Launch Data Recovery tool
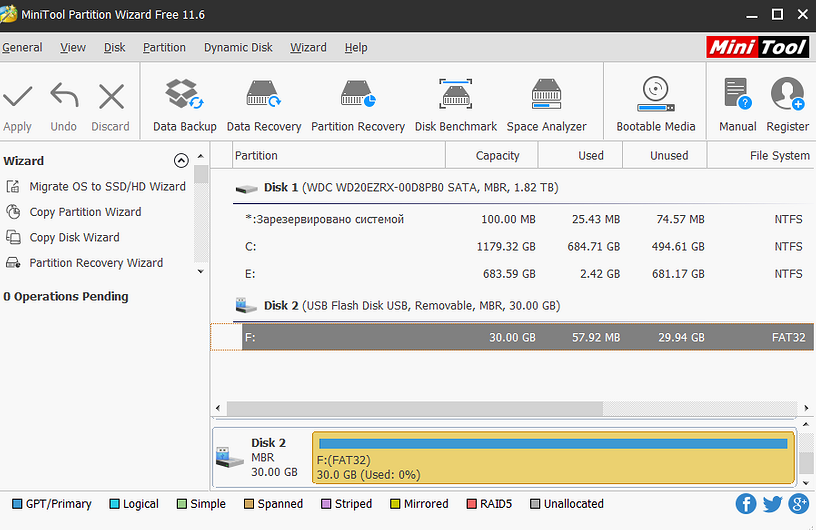816x530 pixels. tap(264, 96)
